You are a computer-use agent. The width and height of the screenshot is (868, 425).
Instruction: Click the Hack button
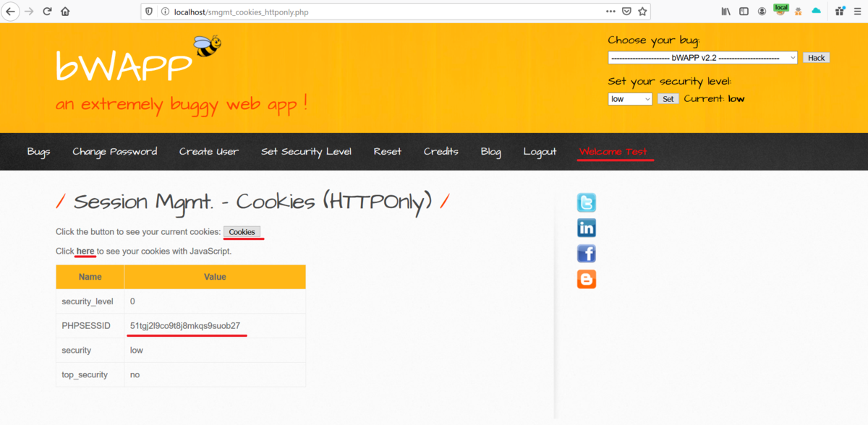click(x=816, y=58)
